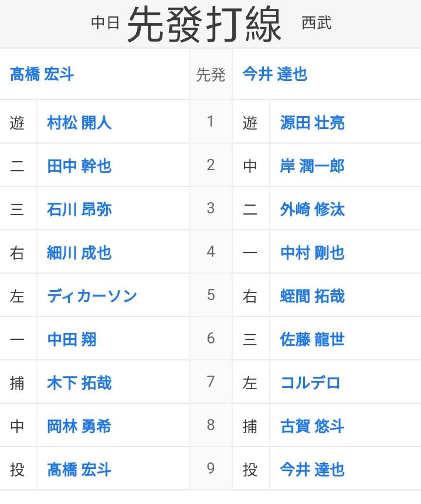The height and width of the screenshot is (504, 421).
Task: Open catcher 木下 拓哉 profile
Action: tap(79, 383)
